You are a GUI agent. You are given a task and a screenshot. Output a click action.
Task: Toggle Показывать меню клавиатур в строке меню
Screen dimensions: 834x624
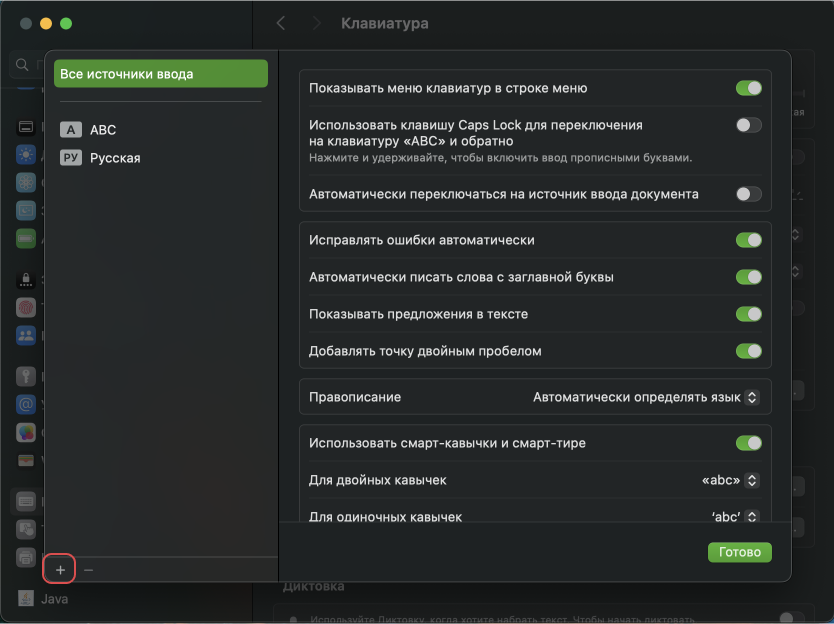tap(748, 88)
